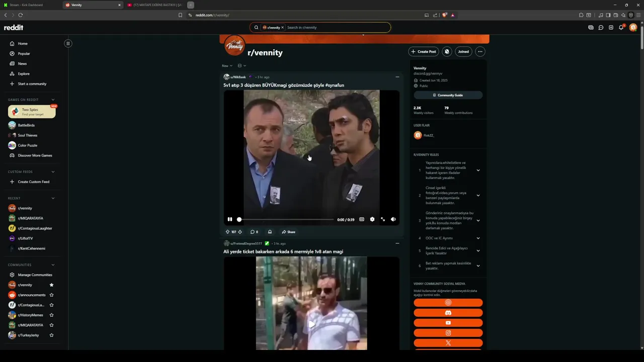
Task: Mute the first video's volume
Action: pyautogui.click(x=393, y=219)
